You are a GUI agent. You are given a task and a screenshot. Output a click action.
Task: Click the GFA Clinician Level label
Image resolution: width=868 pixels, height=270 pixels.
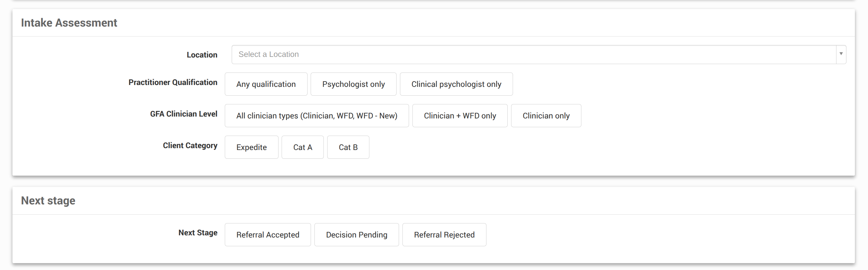tap(184, 114)
